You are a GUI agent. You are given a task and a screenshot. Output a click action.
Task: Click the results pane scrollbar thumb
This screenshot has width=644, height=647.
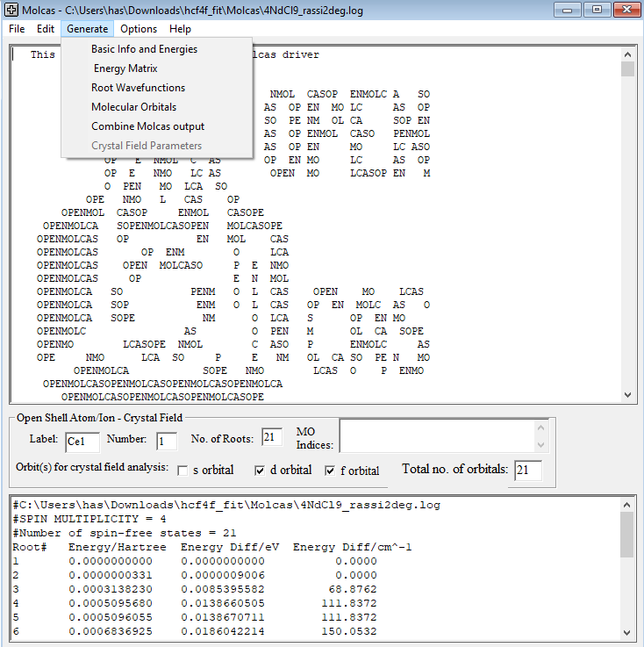coord(626,535)
